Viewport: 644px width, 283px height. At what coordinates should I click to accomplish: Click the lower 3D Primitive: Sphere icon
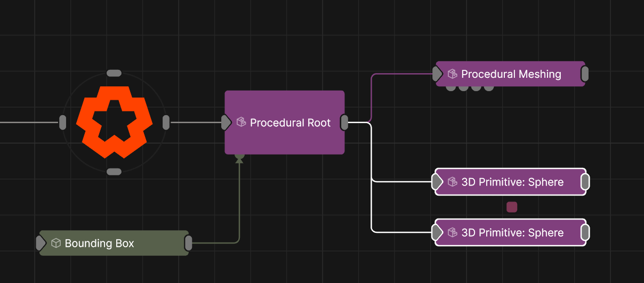453,233
